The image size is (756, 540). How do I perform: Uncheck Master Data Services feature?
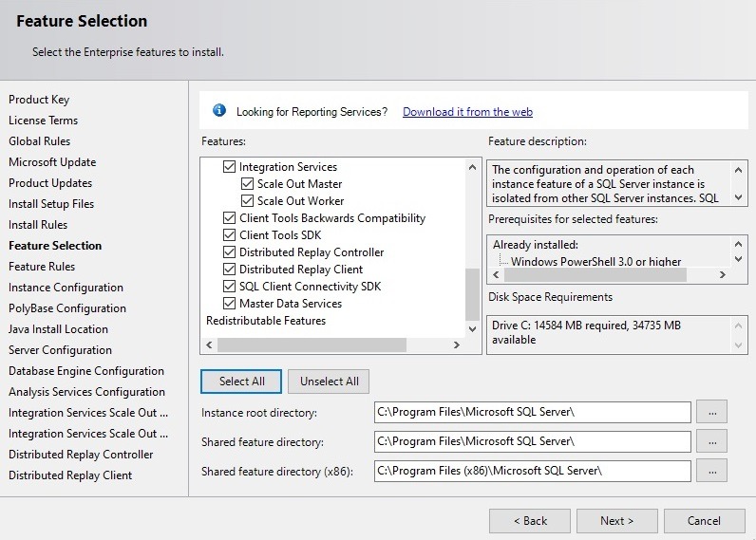(x=229, y=304)
